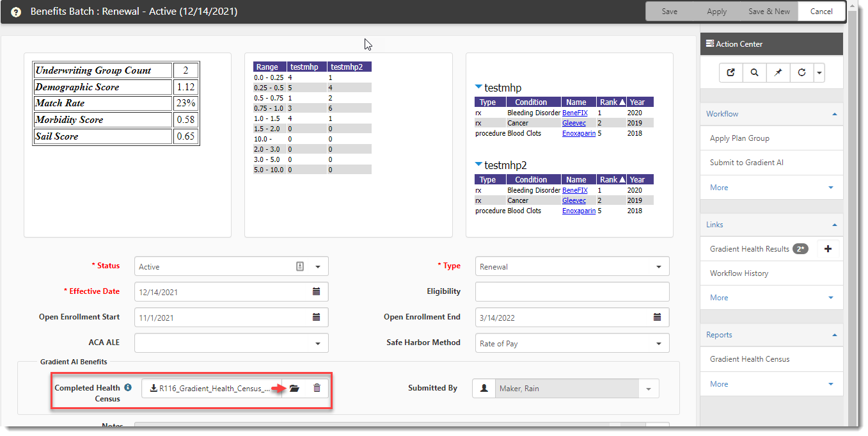
Task: Pin the Action Center panel
Action: click(x=778, y=73)
